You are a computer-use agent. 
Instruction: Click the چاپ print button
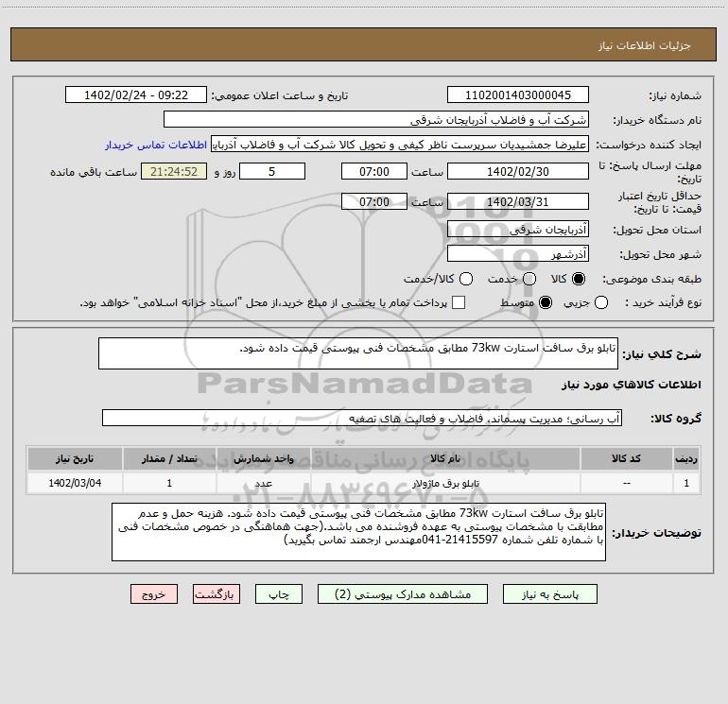point(279,594)
